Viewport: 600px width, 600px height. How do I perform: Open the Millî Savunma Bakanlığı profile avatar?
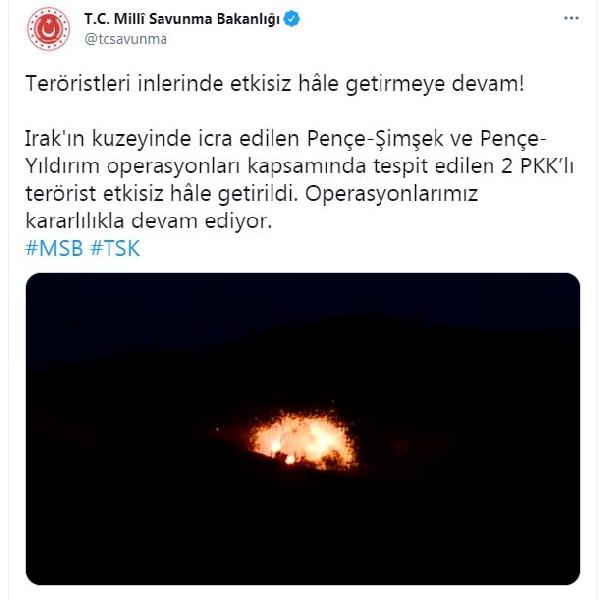48,29
